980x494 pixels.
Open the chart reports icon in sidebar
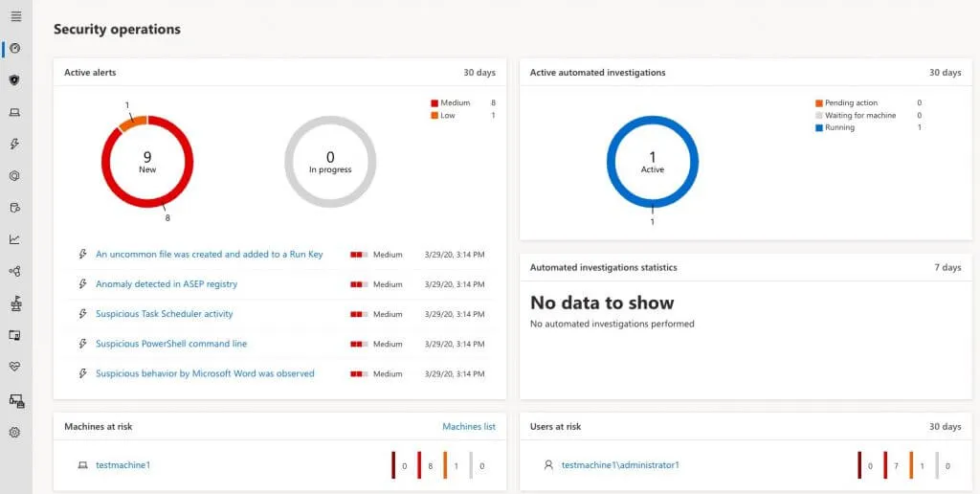click(15, 239)
